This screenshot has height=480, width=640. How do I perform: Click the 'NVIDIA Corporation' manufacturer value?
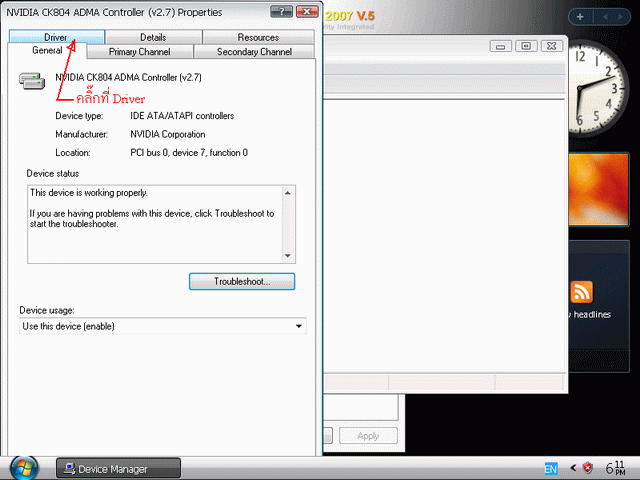point(168,134)
